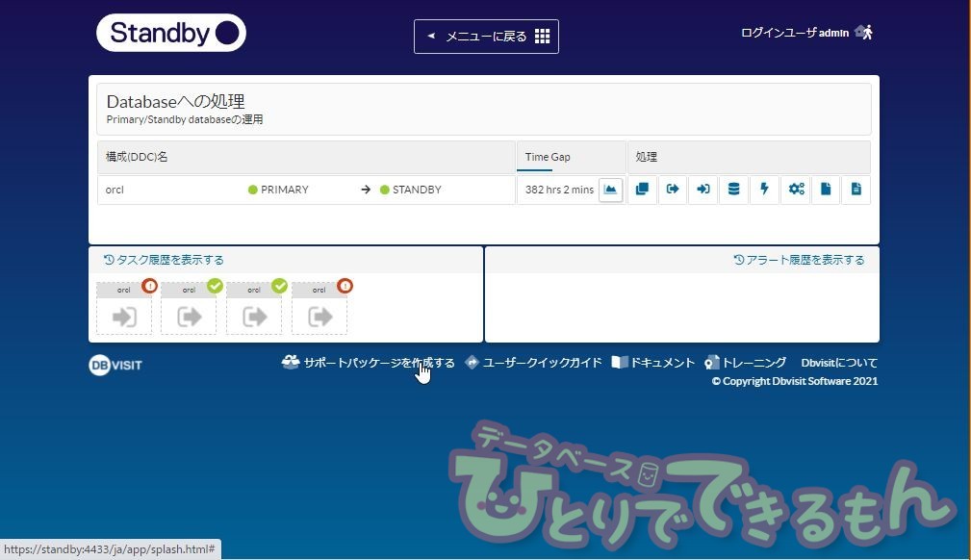Click the database cylinder action icon
971x560 pixels.
point(734,190)
